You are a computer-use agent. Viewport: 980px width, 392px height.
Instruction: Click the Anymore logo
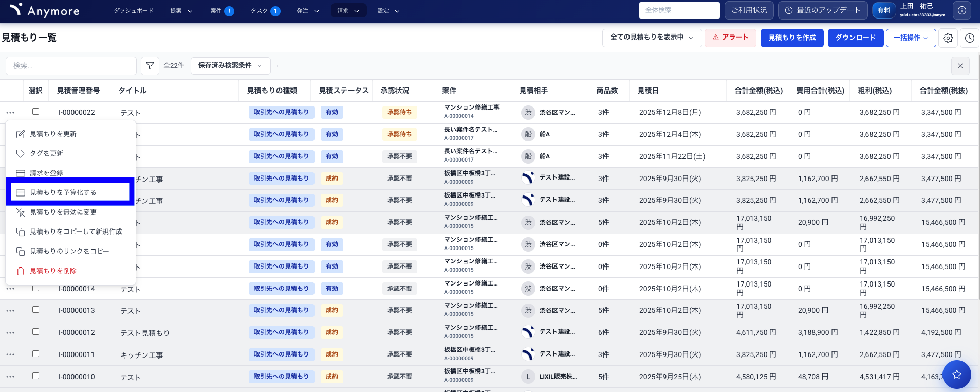point(45,10)
